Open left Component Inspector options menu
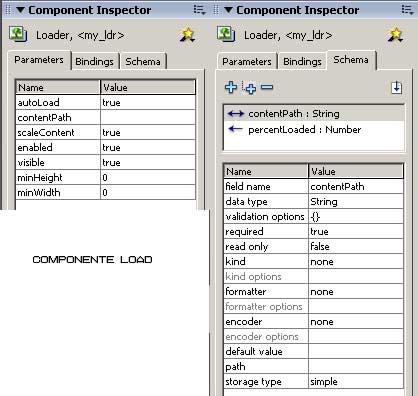418x396 pixels. coord(199,10)
